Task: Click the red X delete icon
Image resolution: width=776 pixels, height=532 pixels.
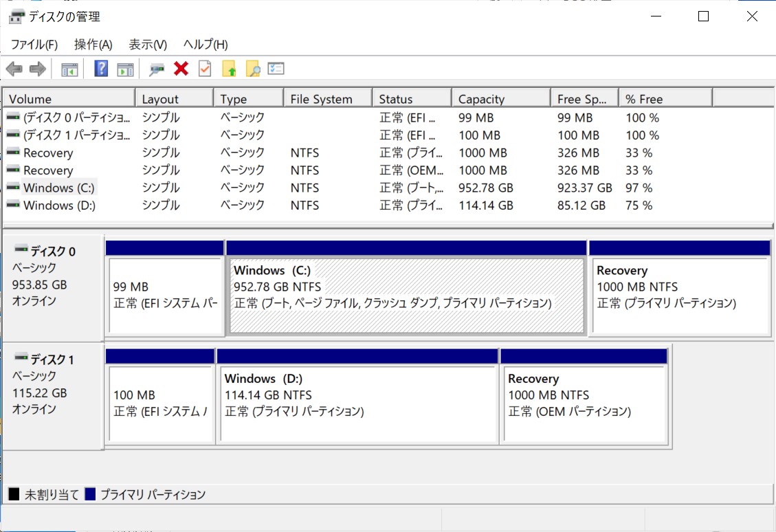Action: click(181, 68)
